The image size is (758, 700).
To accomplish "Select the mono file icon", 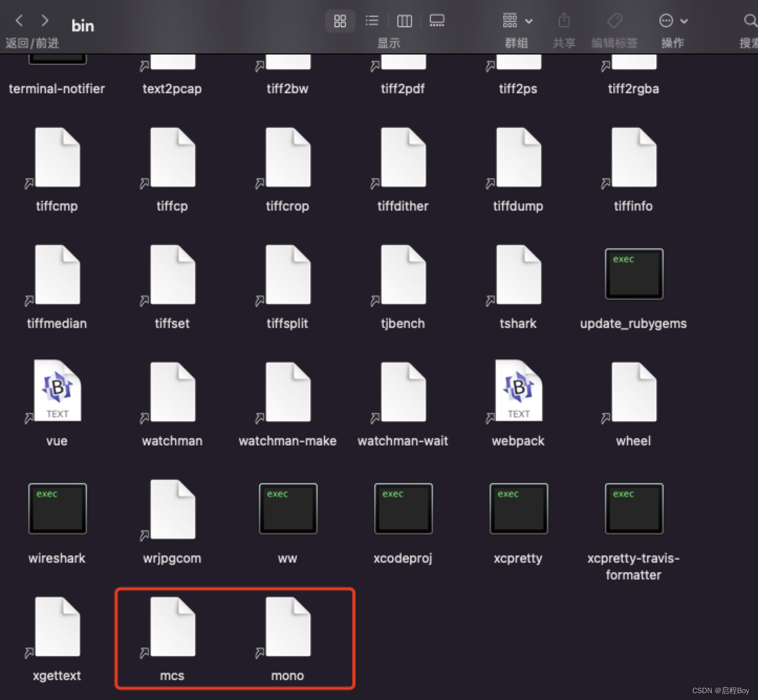I will (x=288, y=627).
